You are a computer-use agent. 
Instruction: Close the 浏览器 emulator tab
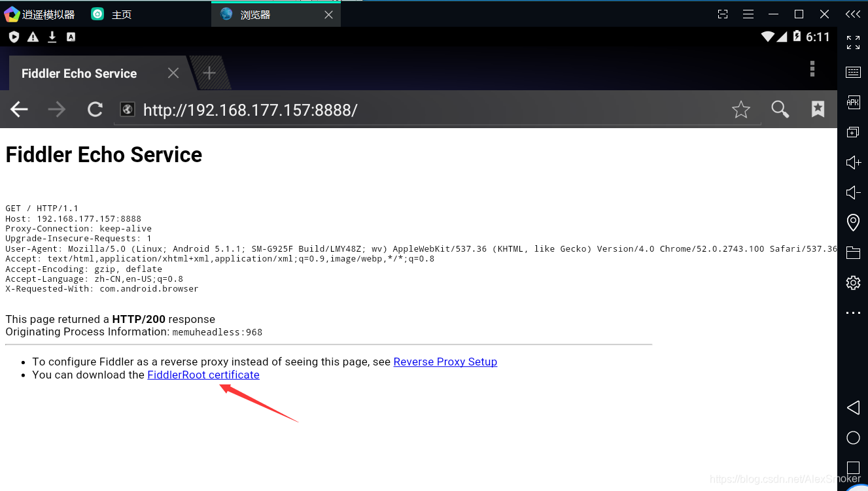328,14
